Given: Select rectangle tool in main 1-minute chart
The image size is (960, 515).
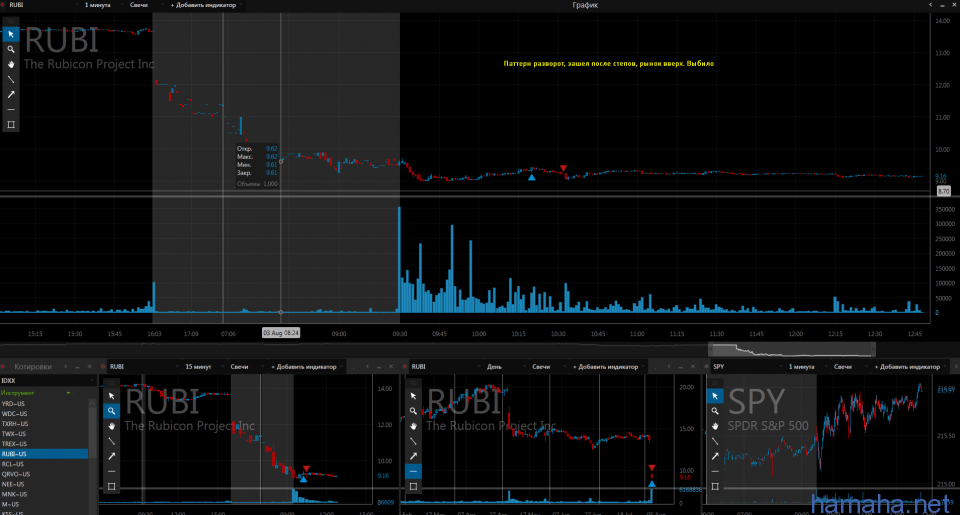Looking at the screenshot, I should [10, 124].
